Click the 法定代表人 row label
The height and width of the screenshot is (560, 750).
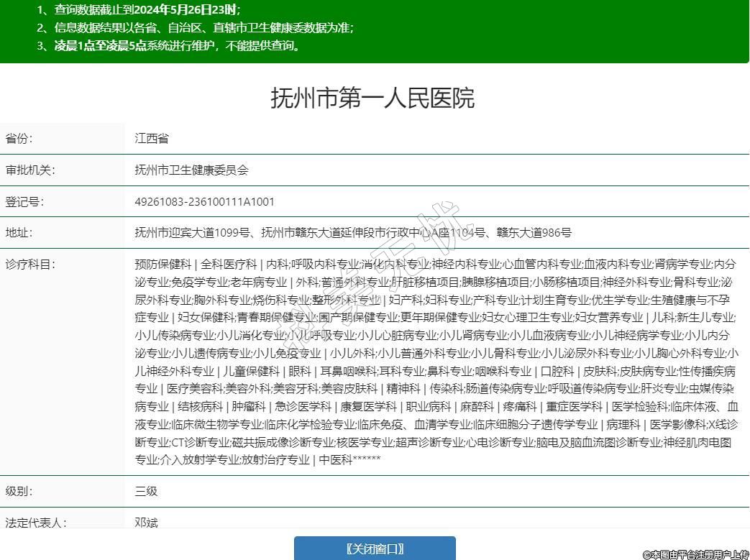coord(35,523)
